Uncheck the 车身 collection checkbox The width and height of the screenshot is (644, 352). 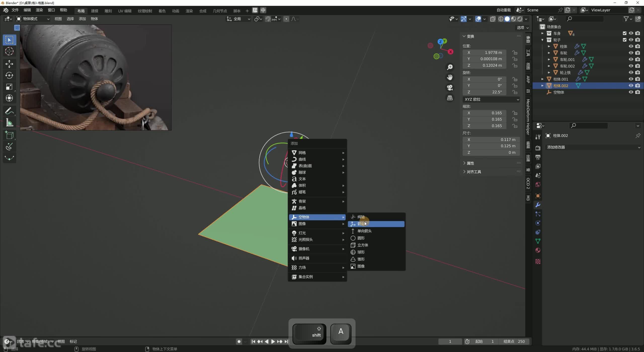(625, 33)
